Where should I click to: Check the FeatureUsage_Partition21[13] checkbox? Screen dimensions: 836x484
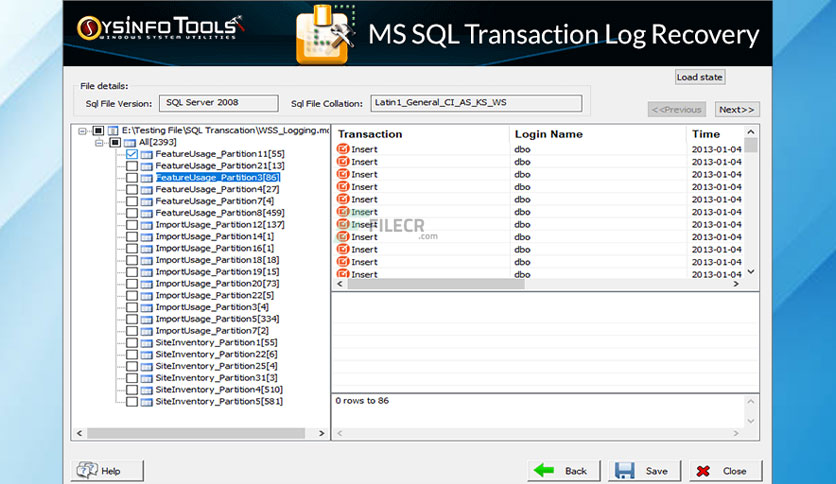point(132,166)
